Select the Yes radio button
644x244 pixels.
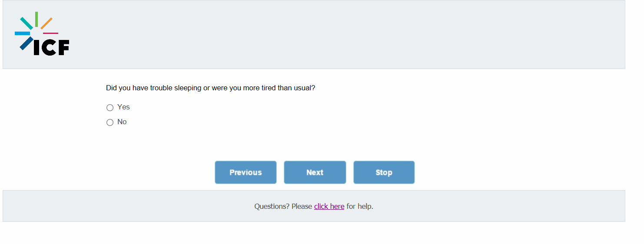pos(110,108)
